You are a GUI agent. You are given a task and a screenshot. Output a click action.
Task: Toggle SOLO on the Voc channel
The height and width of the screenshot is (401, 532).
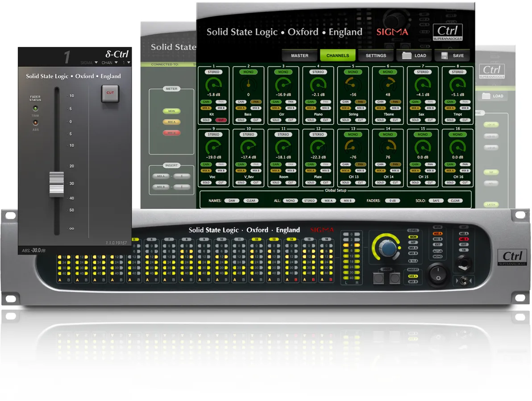pos(206,183)
